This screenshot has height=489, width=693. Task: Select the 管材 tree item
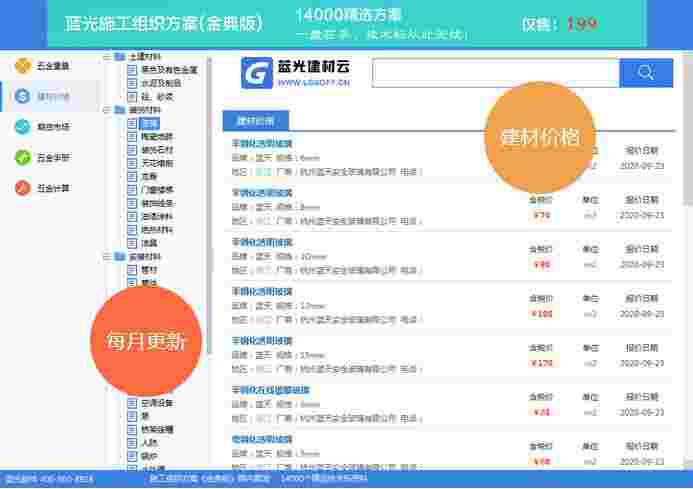(149, 270)
